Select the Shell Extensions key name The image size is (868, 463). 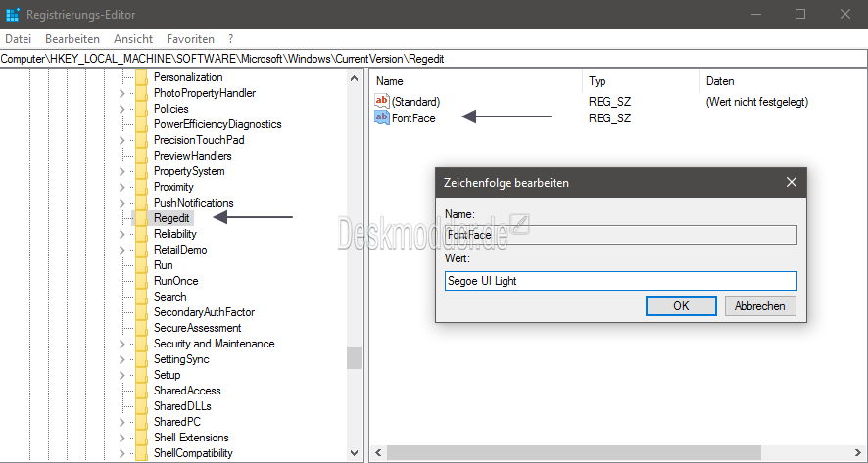point(191,438)
